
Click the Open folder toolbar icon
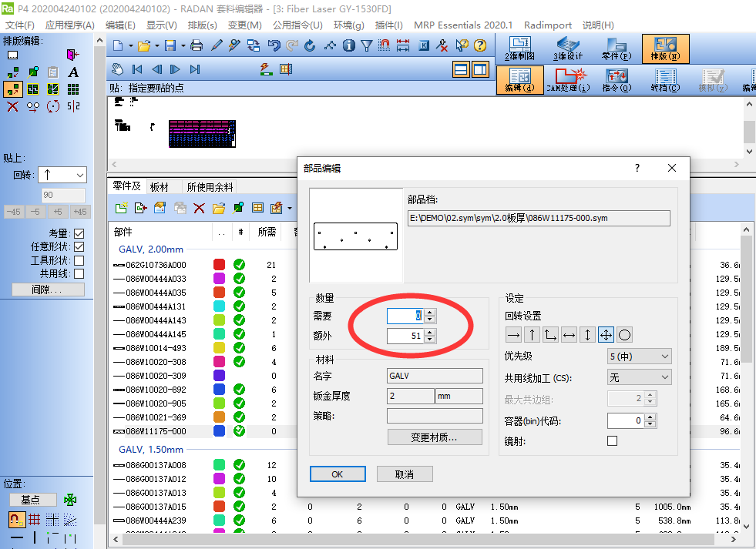[143, 45]
